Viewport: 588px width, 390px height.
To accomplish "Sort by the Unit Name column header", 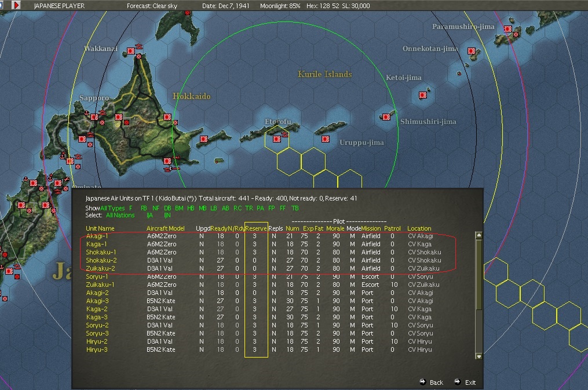I will (100, 228).
